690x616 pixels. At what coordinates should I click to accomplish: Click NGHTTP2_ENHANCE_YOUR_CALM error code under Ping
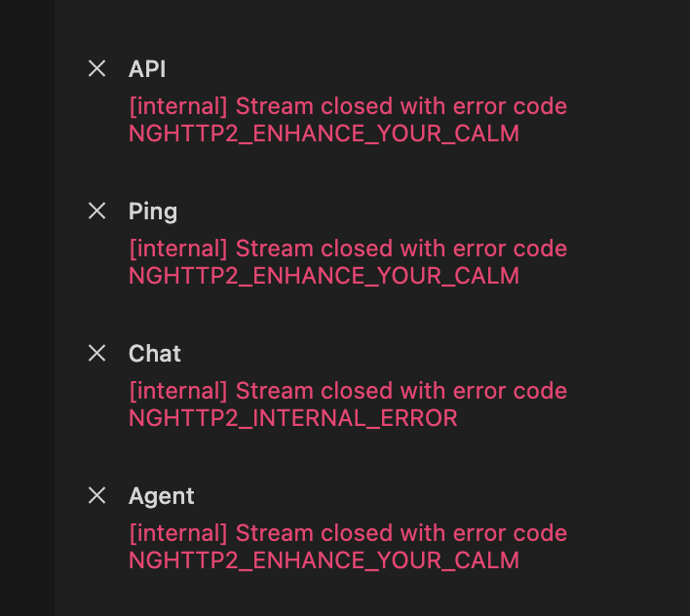click(324, 276)
